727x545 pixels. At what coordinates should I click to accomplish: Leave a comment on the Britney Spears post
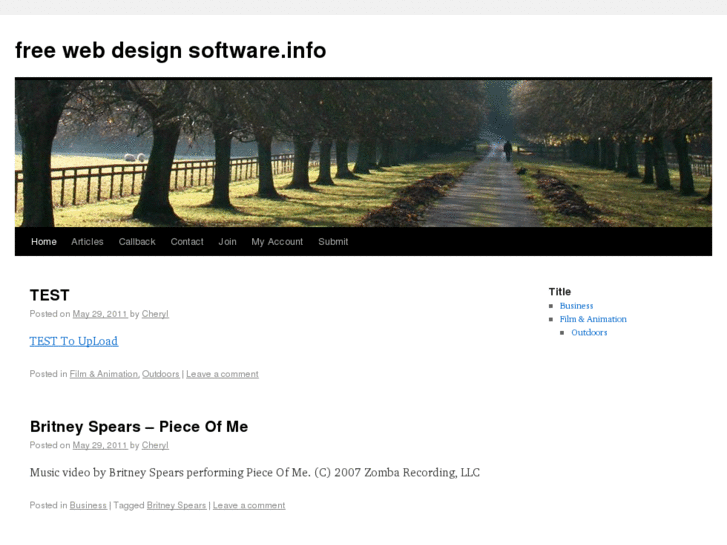pos(249,506)
